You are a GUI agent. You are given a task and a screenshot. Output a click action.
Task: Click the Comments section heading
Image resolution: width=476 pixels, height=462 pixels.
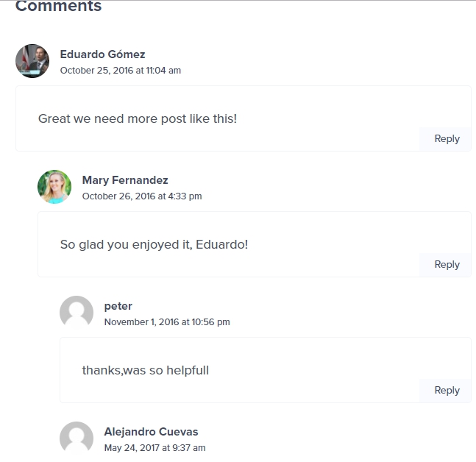point(58,7)
